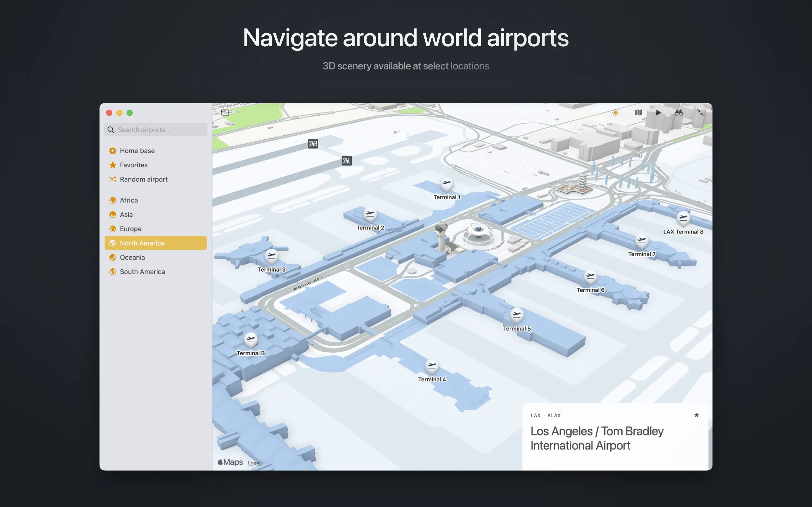The height and width of the screenshot is (507, 812).
Task: Expand the Asia region
Action: point(126,215)
